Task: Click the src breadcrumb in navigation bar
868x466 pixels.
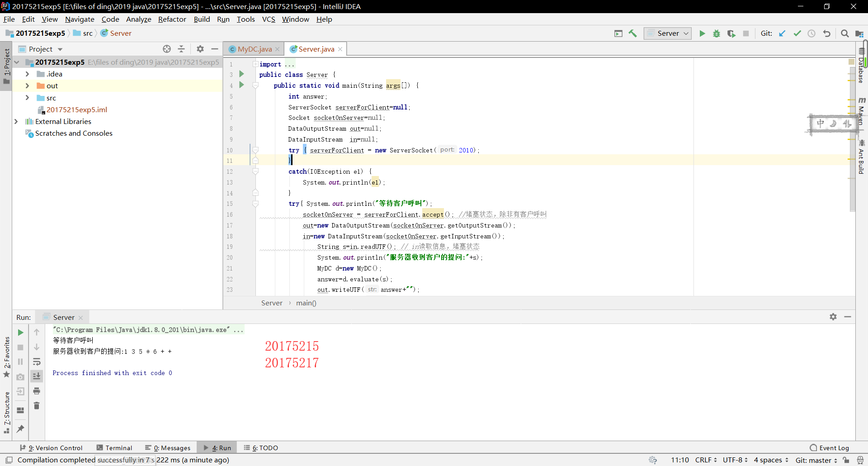Action: pos(83,33)
